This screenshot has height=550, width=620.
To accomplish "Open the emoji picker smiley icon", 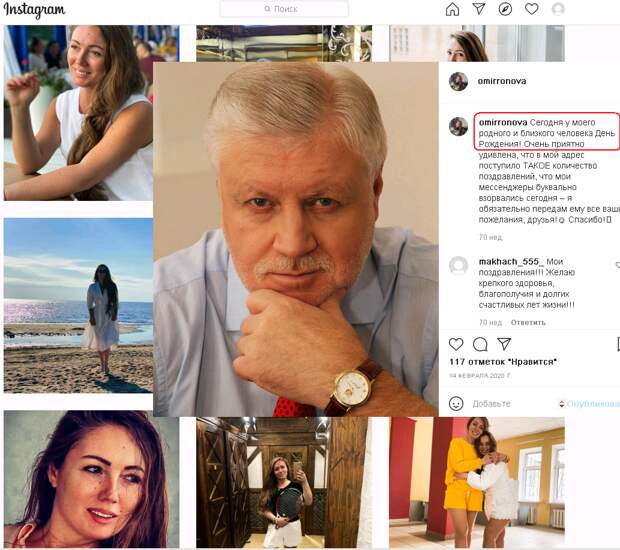I will pyautogui.click(x=456, y=404).
